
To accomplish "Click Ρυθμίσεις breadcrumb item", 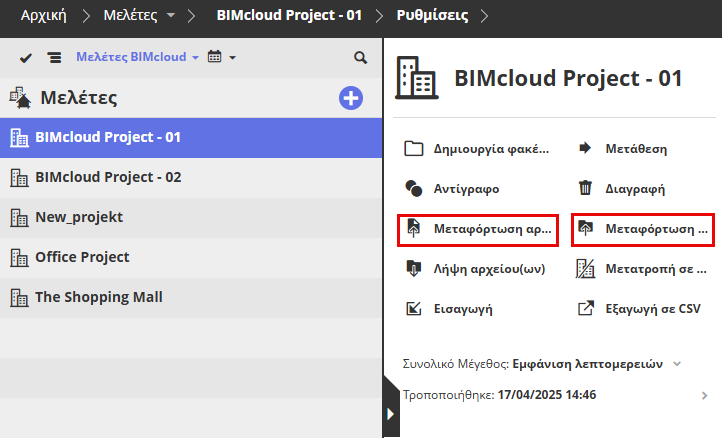I will point(432,15).
